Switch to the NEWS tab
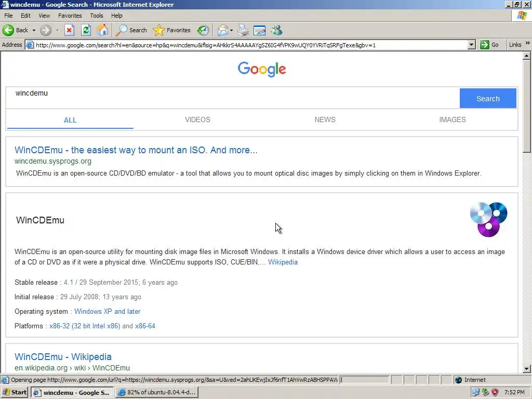 click(x=325, y=120)
